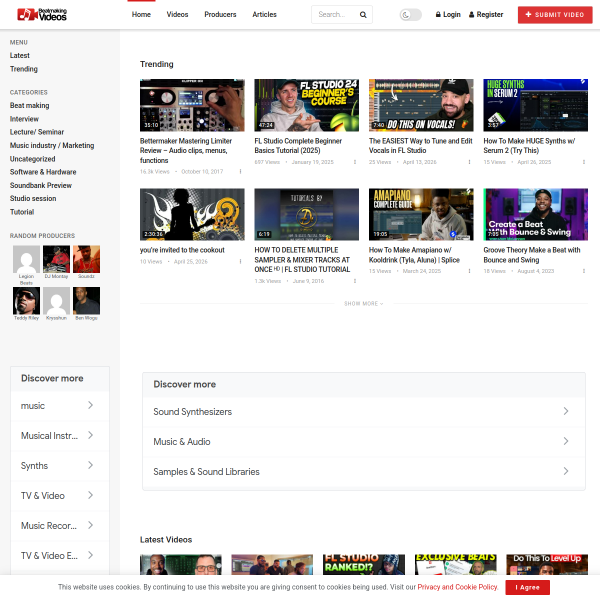The height and width of the screenshot is (600, 600).
Task: Open options menu for HUGE Synths Serum 2 video
Action: point(584,162)
